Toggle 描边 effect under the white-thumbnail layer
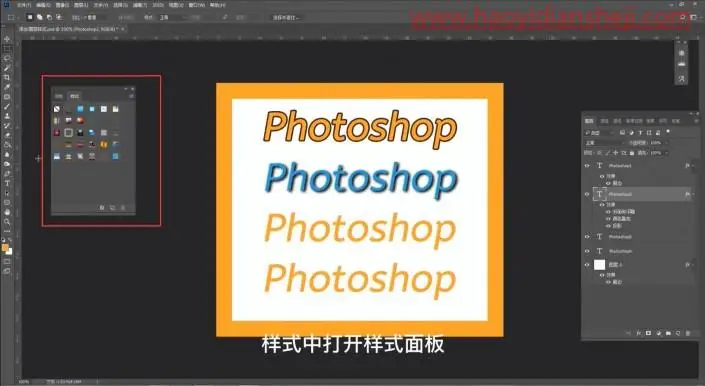The image size is (705, 386). 608,282
